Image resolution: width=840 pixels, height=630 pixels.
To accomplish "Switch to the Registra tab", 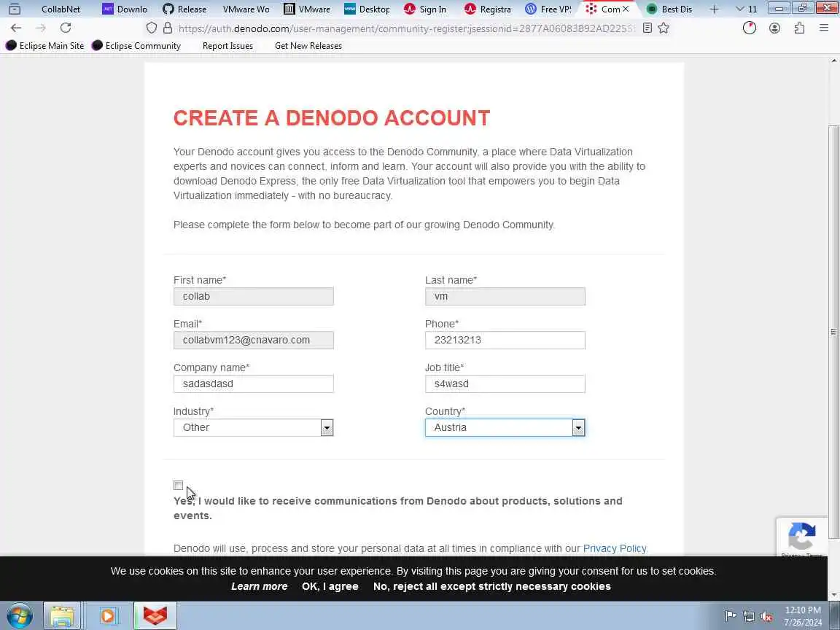I will coord(489,9).
